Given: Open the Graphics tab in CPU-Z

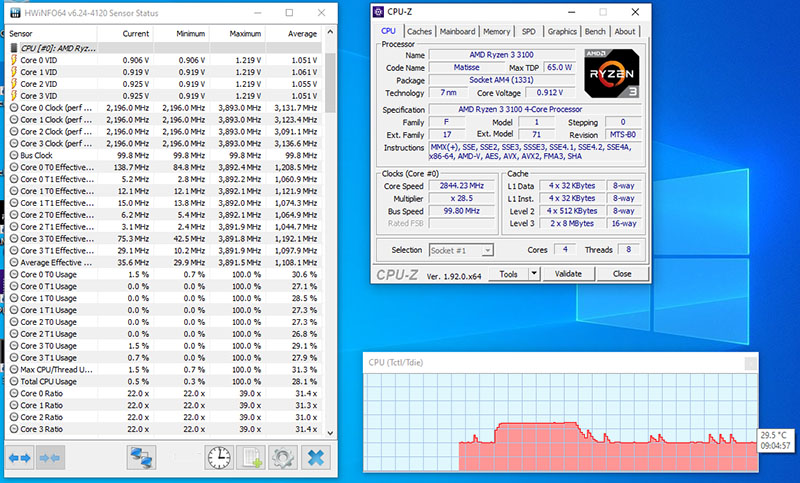Looking at the screenshot, I should pyautogui.click(x=562, y=32).
